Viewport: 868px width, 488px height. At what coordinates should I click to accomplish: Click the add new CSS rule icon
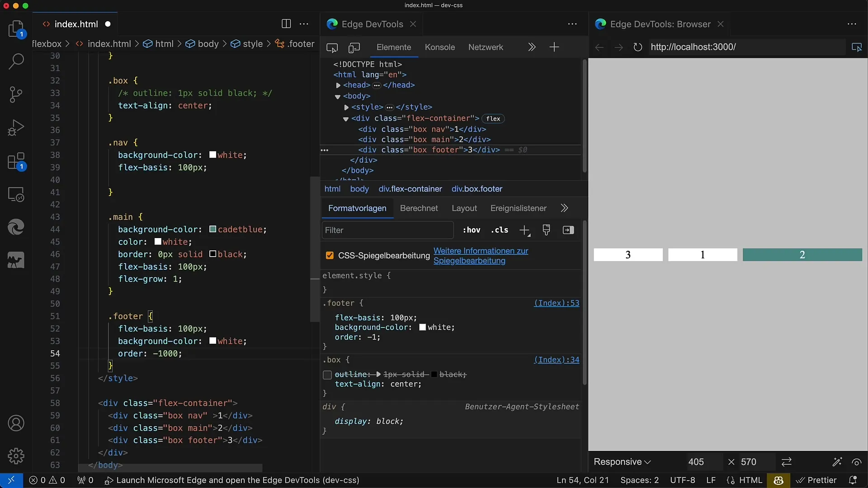524,230
